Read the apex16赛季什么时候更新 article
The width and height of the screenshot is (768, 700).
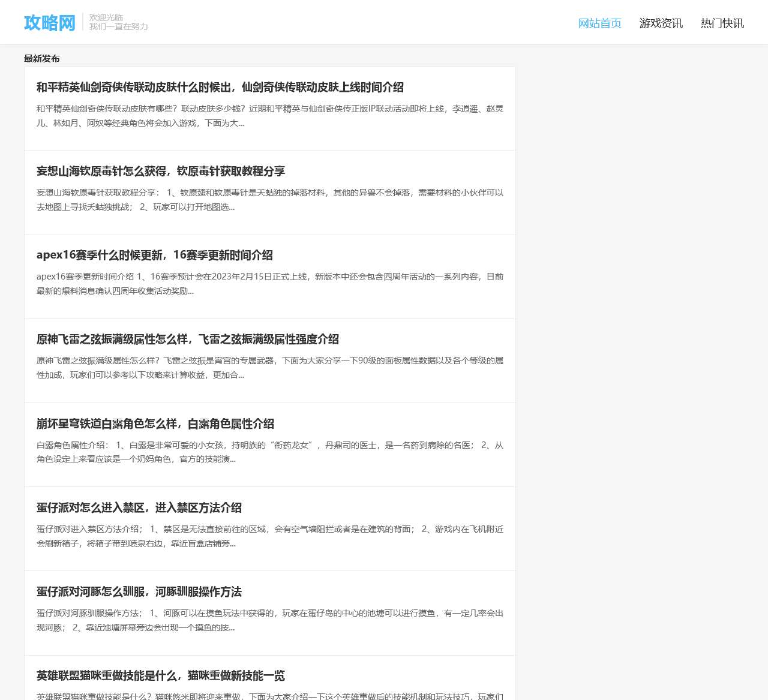[x=155, y=256]
